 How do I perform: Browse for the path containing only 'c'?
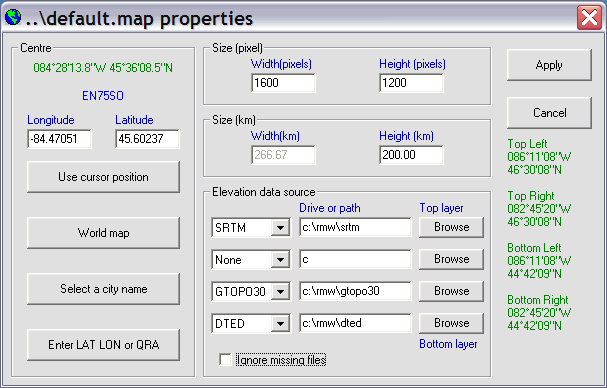[x=451, y=259]
